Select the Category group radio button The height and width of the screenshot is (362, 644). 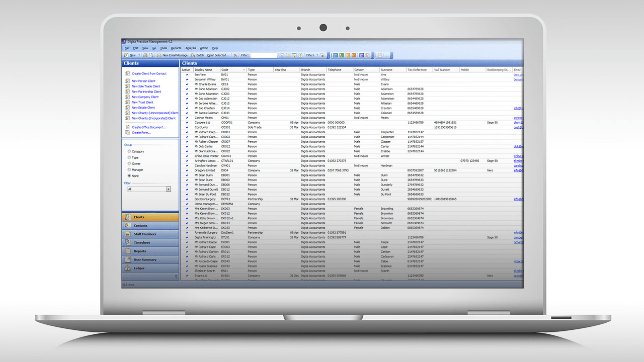point(129,151)
